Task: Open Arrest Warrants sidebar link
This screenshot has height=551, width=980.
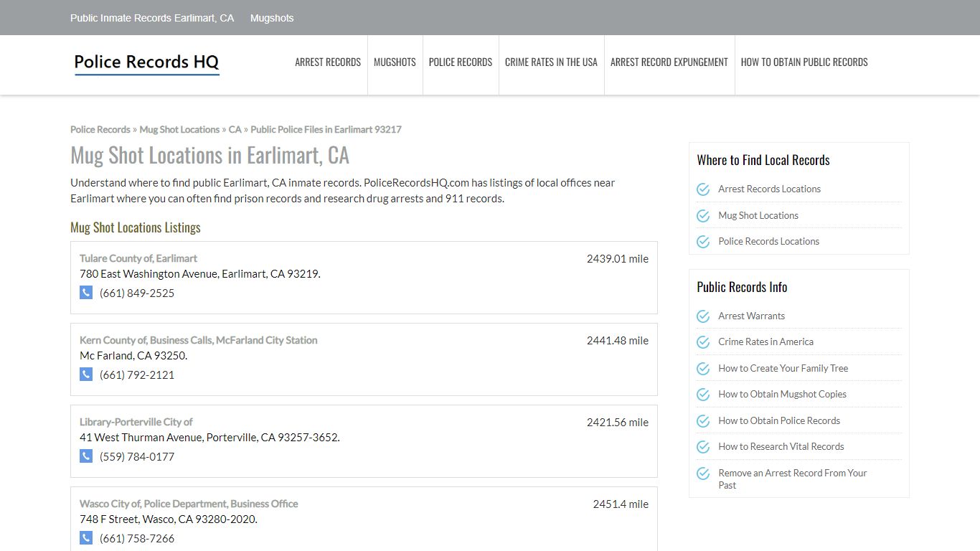Action: tap(751, 316)
